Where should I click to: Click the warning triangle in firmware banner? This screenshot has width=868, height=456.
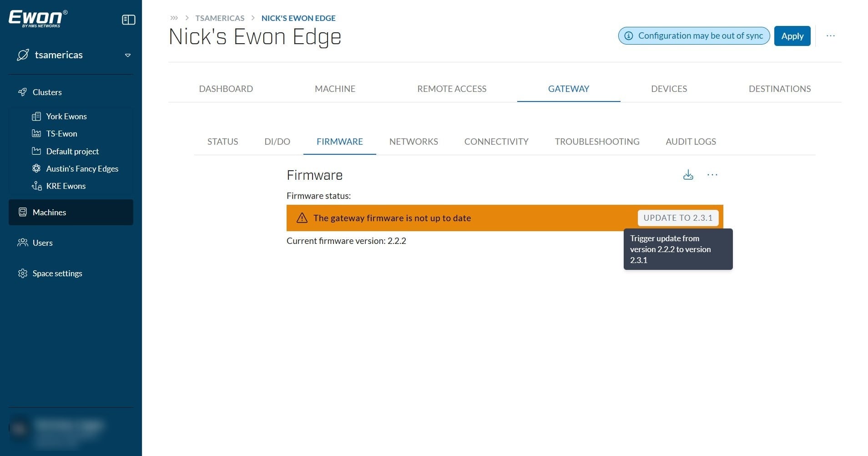302,218
